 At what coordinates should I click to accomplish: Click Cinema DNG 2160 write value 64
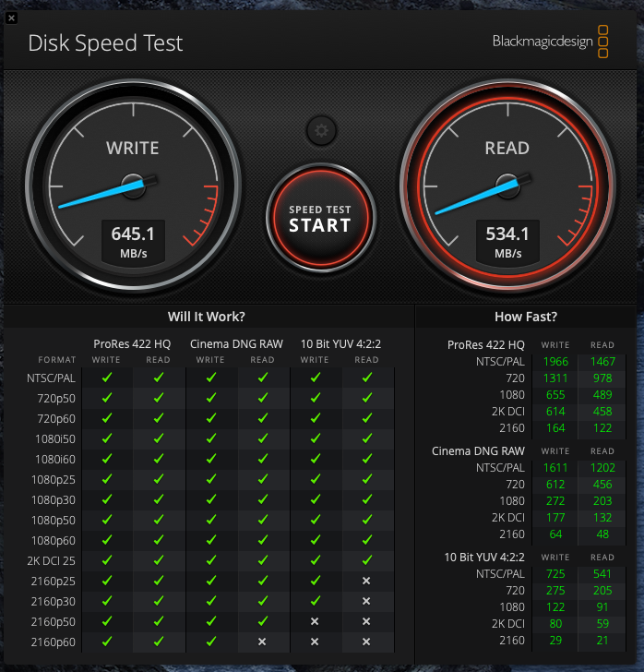tap(555, 534)
